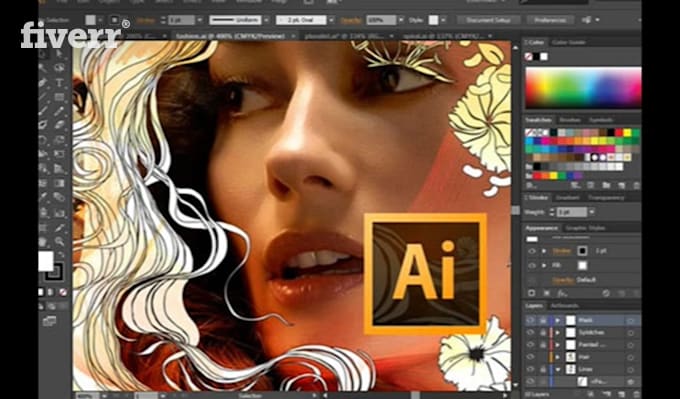Select the Direct Selection tool
The image size is (680, 399).
[59, 54]
